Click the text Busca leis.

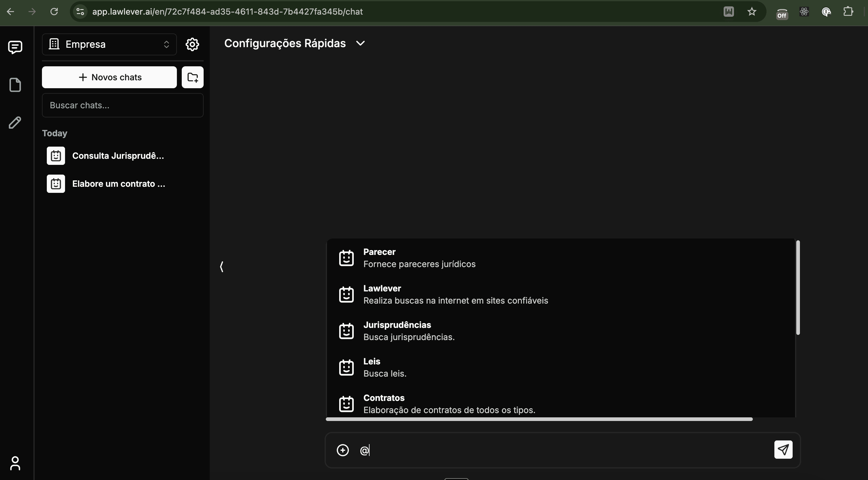pyautogui.click(x=385, y=374)
